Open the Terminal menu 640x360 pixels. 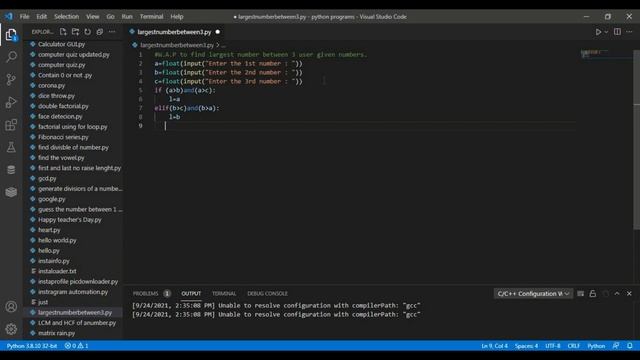pyautogui.click(x=151, y=17)
